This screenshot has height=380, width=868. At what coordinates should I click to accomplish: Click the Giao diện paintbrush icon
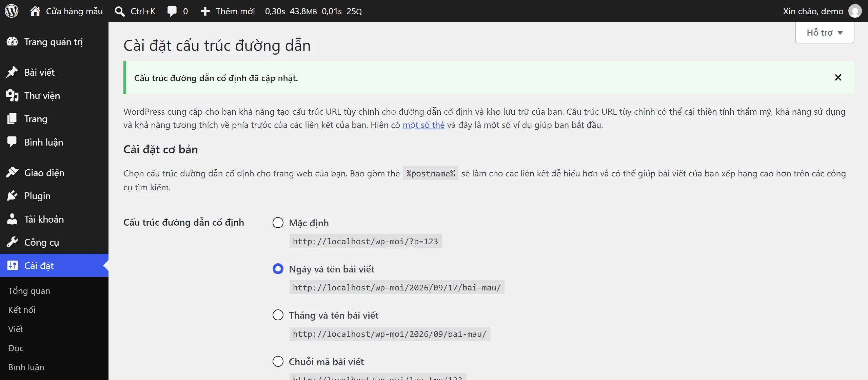12,172
